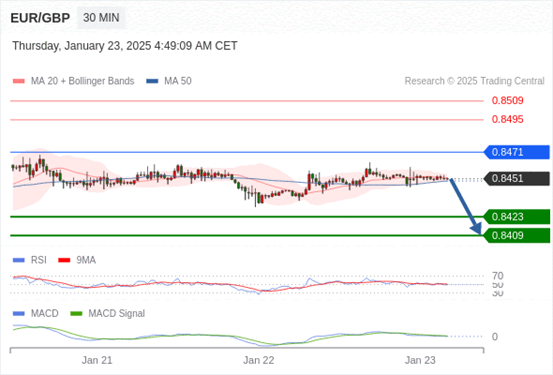
Task: Click the 0.8409 green support tag
Action: pos(517,235)
